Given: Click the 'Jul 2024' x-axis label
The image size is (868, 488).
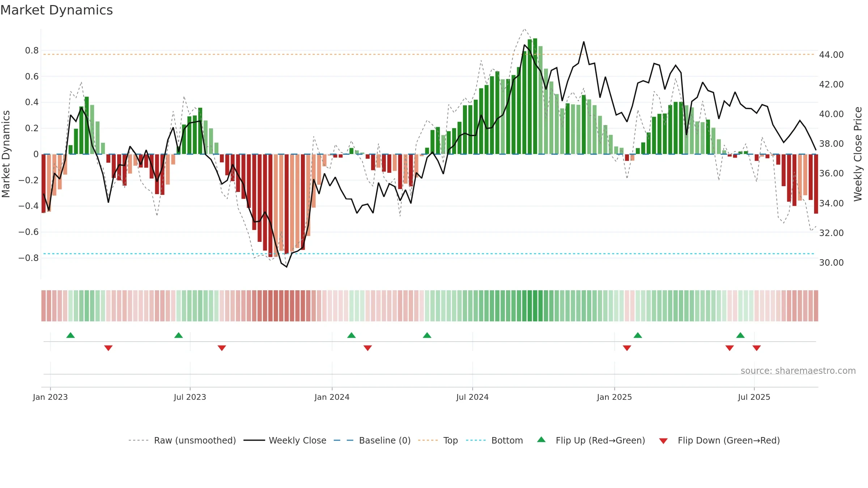Looking at the screenshot, I should [x=472, y=397].
